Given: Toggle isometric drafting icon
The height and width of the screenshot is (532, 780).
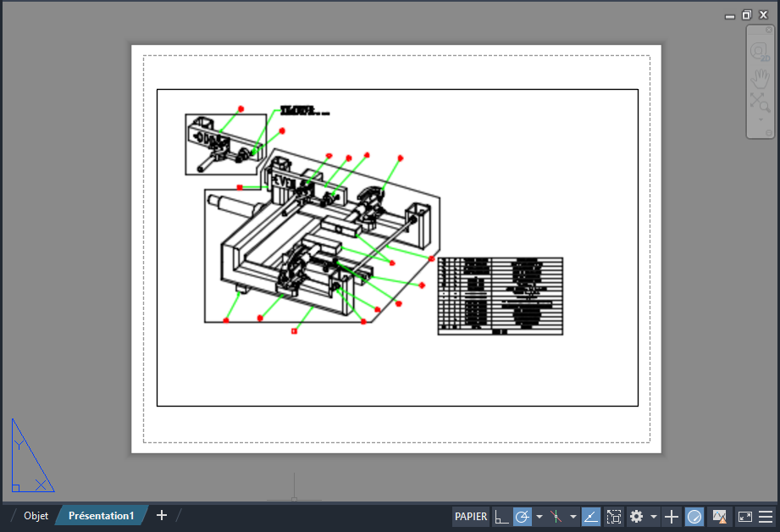Looking at the screenshot, I should (556, 517).
